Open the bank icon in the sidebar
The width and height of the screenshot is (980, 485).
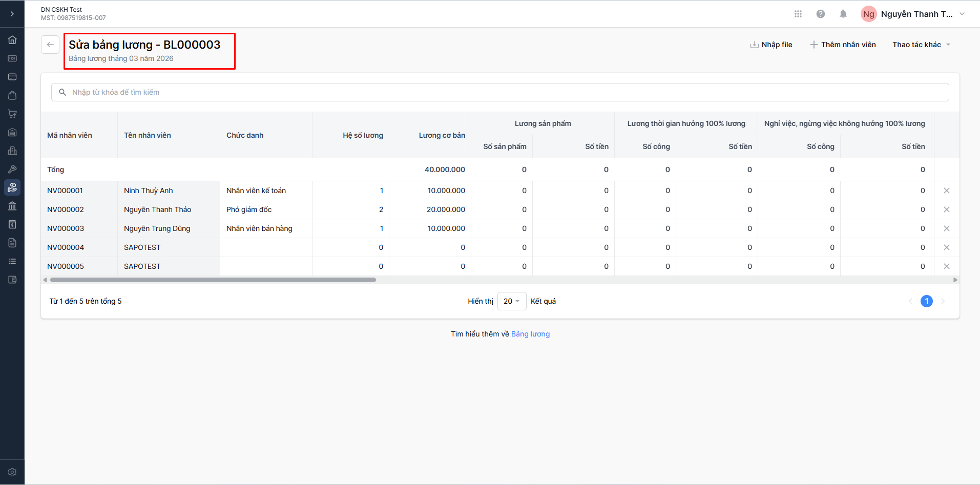(12, 206)
